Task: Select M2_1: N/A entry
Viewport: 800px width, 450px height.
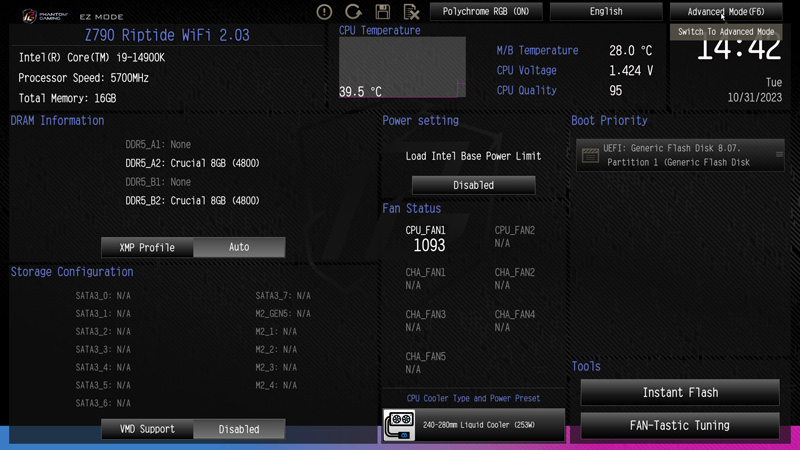Action: click(x=276, y=332)
